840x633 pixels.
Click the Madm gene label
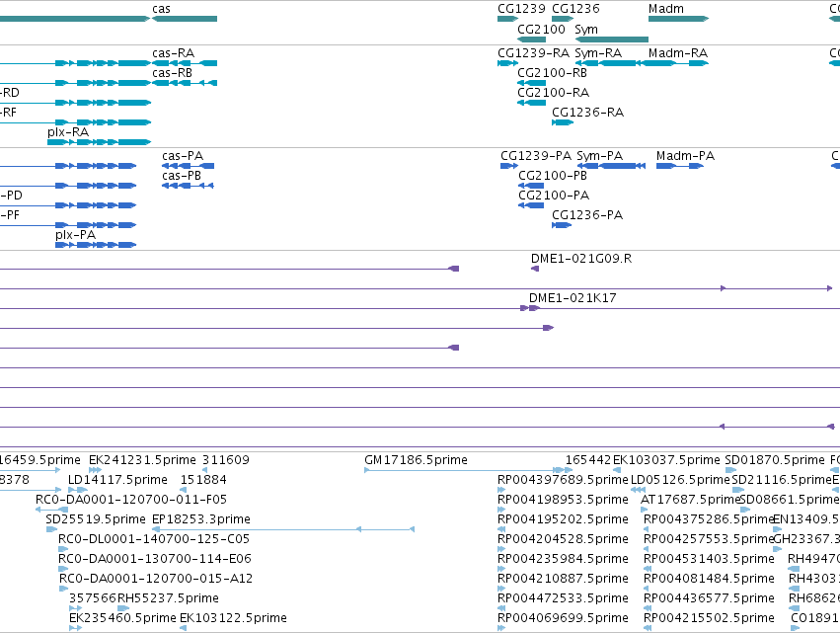[666, 9]
